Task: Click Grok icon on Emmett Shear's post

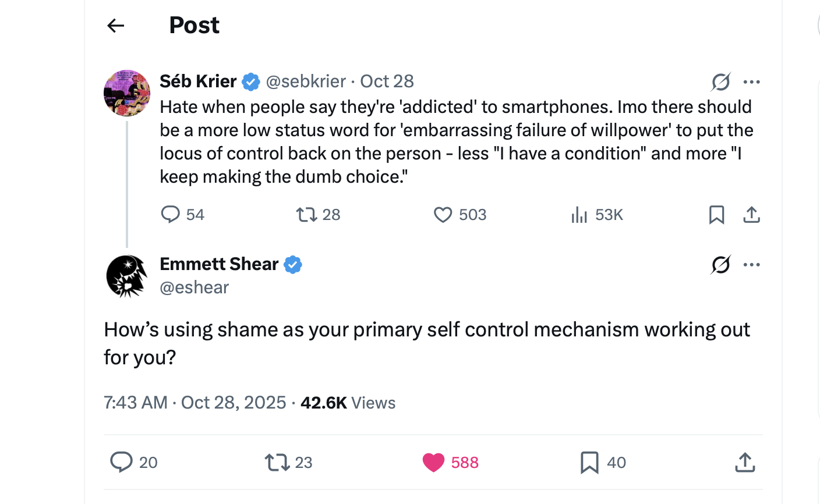Action: pyautogui.click(x=720, y=265)
